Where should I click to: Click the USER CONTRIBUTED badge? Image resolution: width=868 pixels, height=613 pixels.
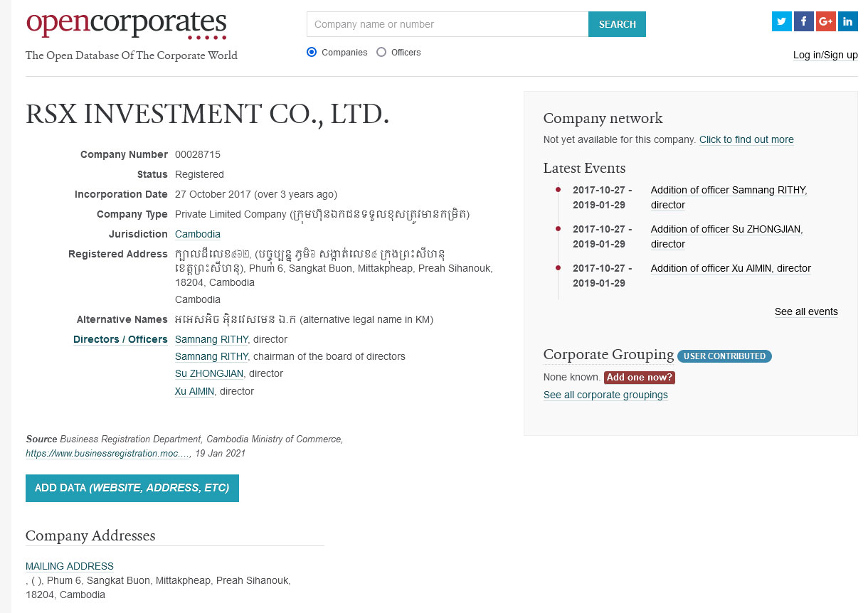[724, 356]
